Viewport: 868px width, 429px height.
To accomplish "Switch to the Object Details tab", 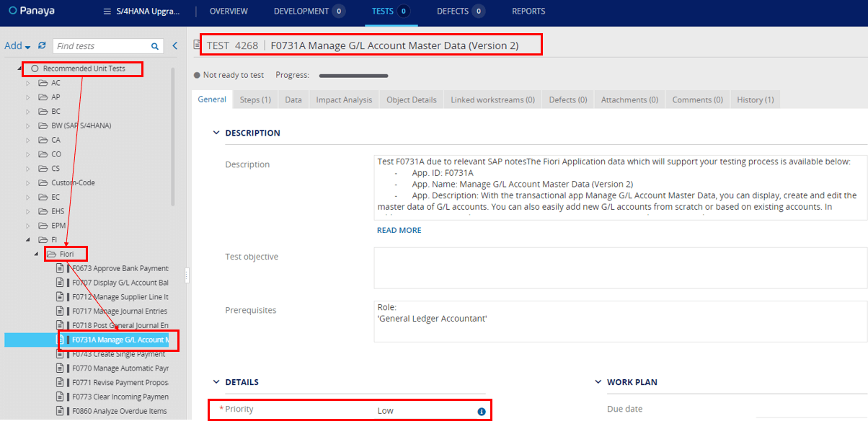I will pos(412,99).
